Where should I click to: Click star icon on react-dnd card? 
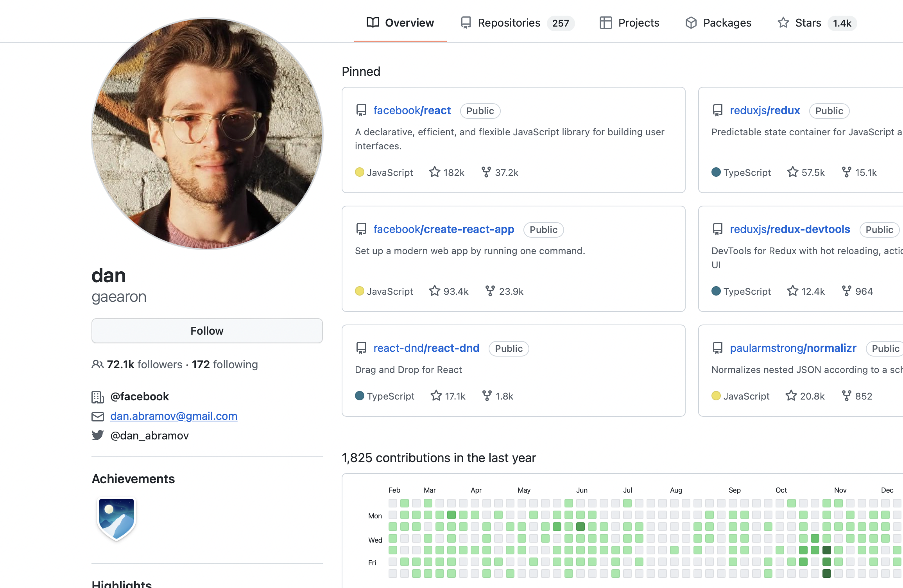coord(436,396)
